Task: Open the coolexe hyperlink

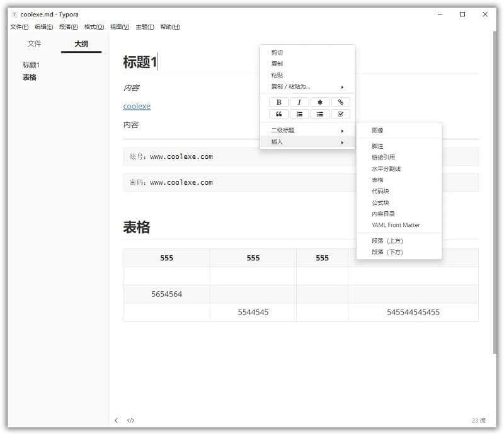Action: [x=137, y=106]
